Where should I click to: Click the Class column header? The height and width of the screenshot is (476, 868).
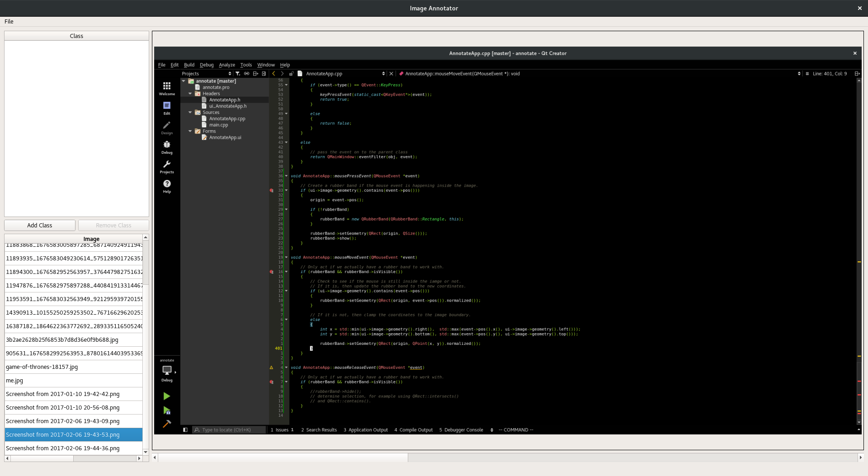(76, 36)
